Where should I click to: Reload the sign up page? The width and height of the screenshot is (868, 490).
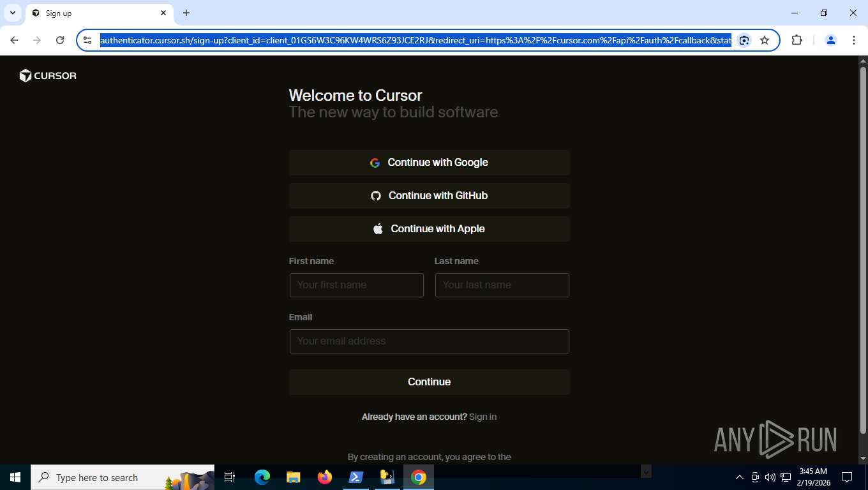coord(60,40)
